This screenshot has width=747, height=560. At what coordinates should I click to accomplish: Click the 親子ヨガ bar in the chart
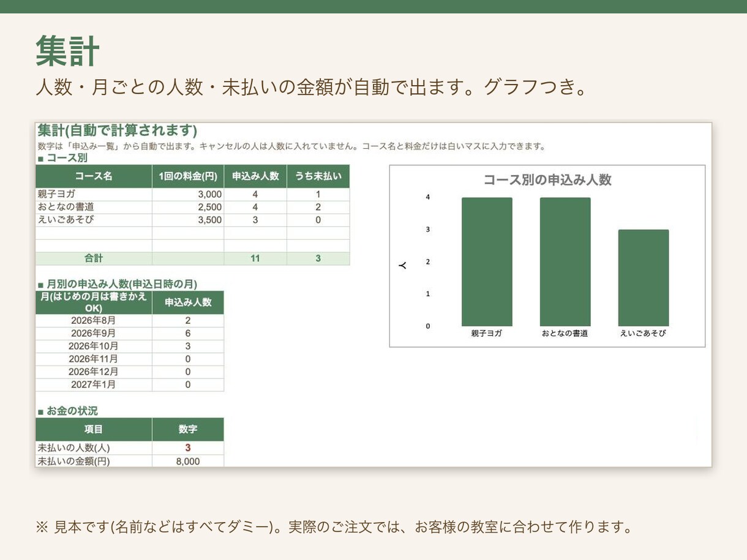[x=487, y=261]
